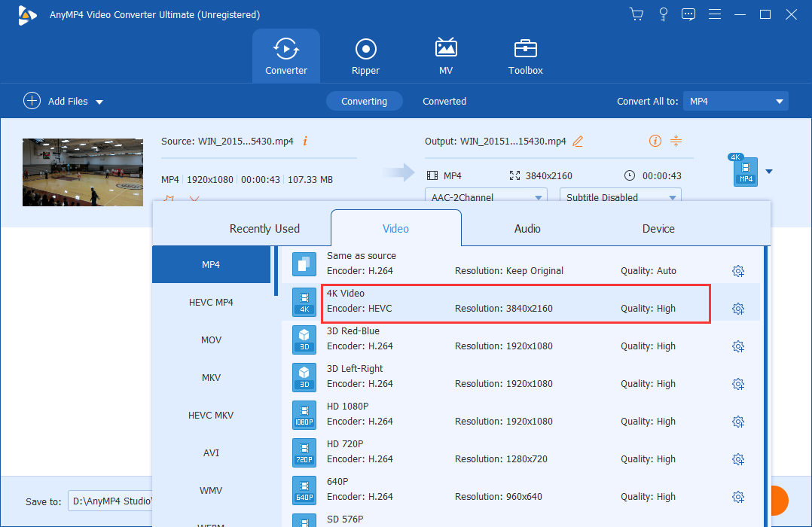Choose HEVC MP4 in the format list
This screenshot has width=812, height=527.
coord(211,303)
